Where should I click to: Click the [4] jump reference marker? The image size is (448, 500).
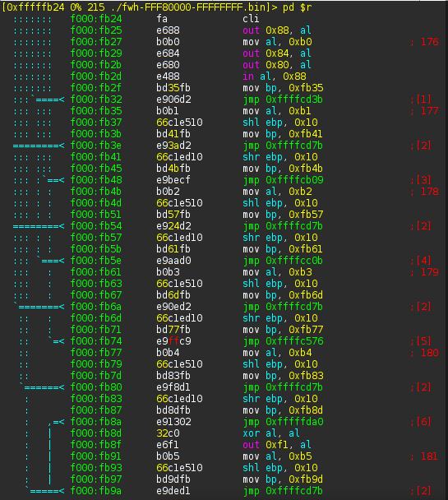421,261
